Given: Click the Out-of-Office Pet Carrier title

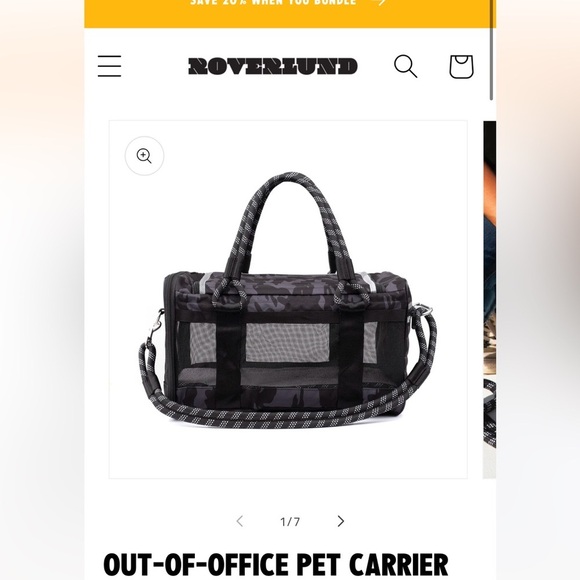Looking at the screenshot, I should coord(276,564).
